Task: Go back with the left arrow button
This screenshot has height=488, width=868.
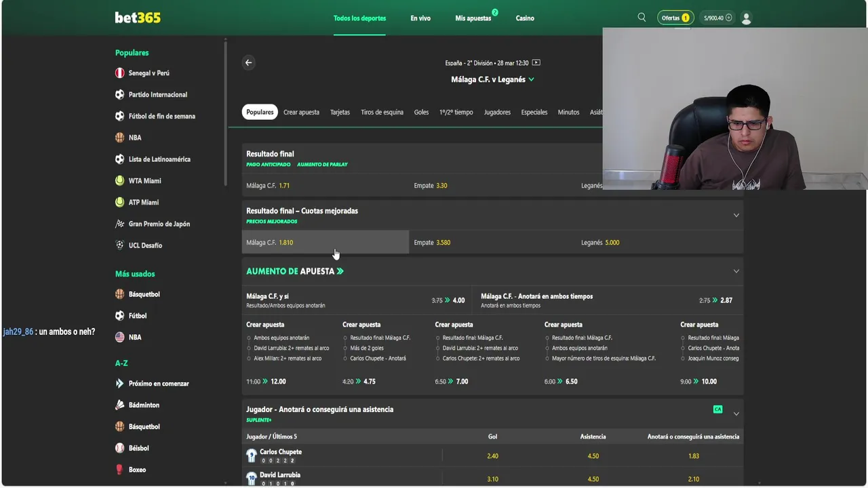Action: click(x=248, y=62)
